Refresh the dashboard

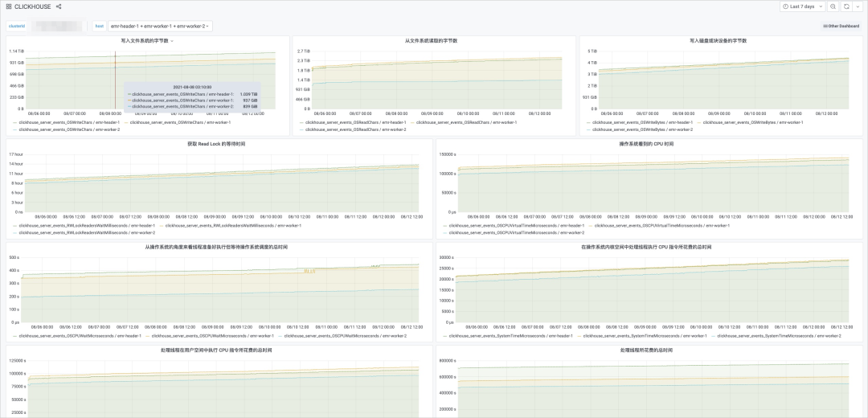[846, 6]
